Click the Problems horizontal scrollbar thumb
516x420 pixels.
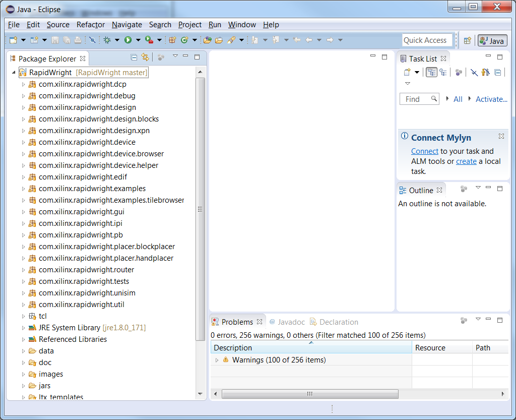click(310, 394)
